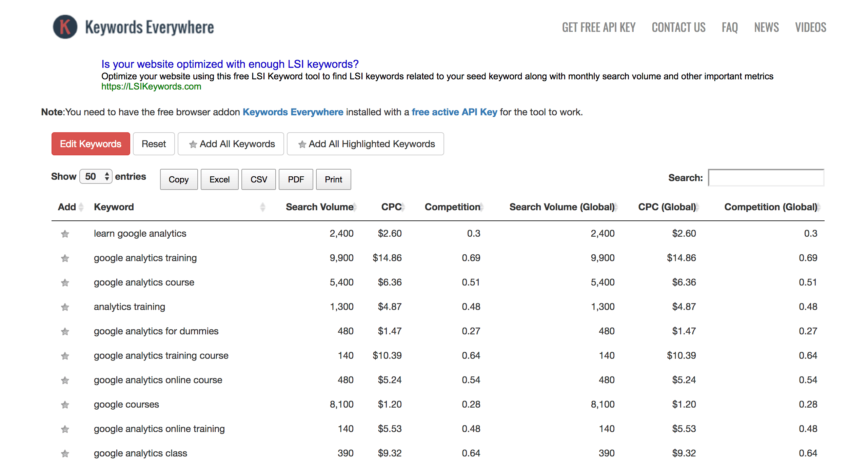Click Add All Keywords button
868x470 pixels.
[x=231, y=144]
